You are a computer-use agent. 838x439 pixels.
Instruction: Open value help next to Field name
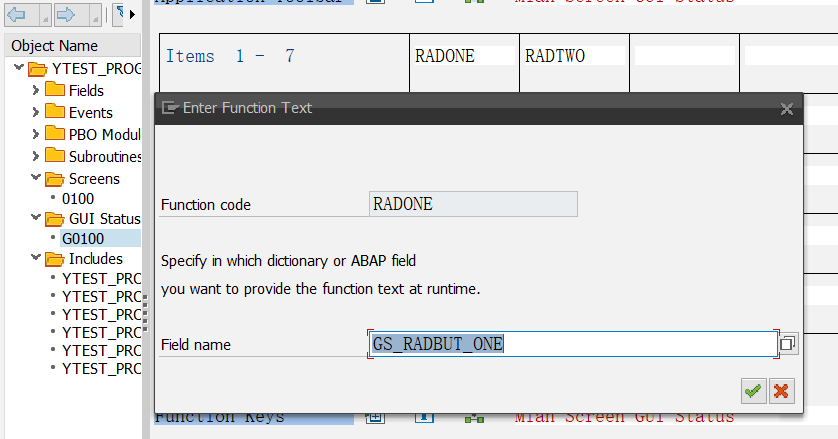coord(788,344)
